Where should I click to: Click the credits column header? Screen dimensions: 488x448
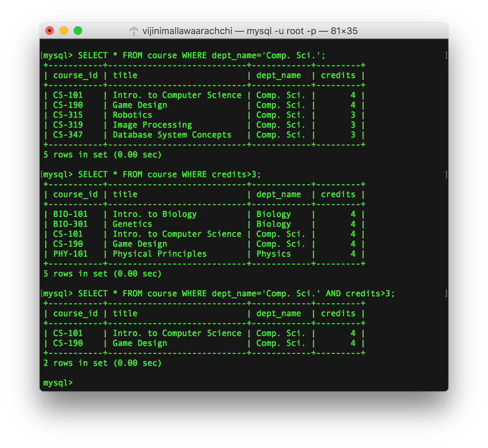338,75
